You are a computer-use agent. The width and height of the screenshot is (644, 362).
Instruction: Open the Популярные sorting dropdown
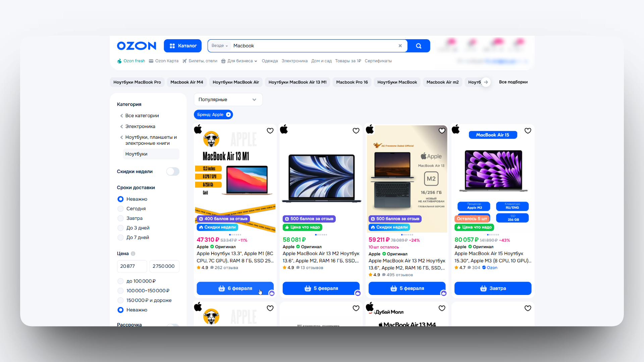(228, 99)
